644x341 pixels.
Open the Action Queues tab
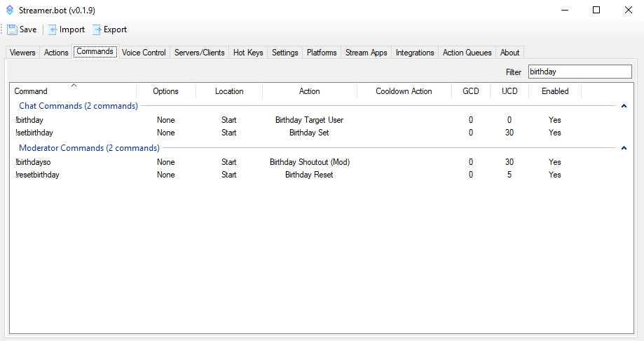click(467, 53)
